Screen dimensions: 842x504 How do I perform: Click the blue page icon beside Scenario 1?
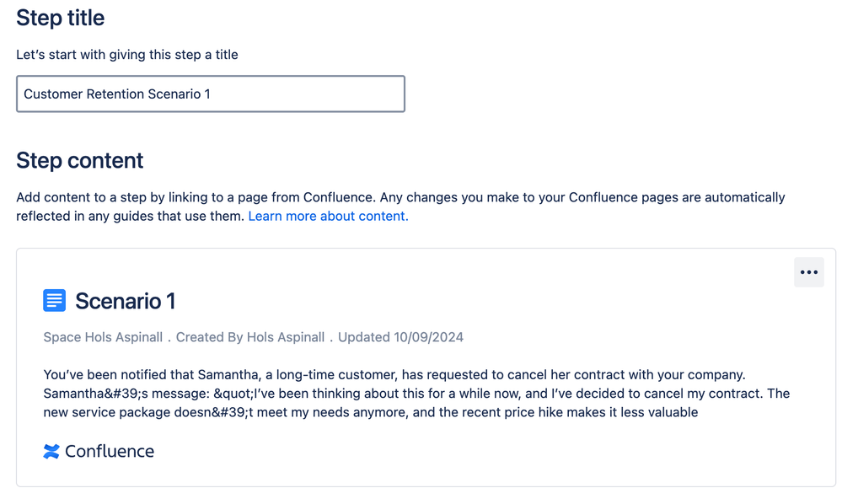tap(54, 300)
